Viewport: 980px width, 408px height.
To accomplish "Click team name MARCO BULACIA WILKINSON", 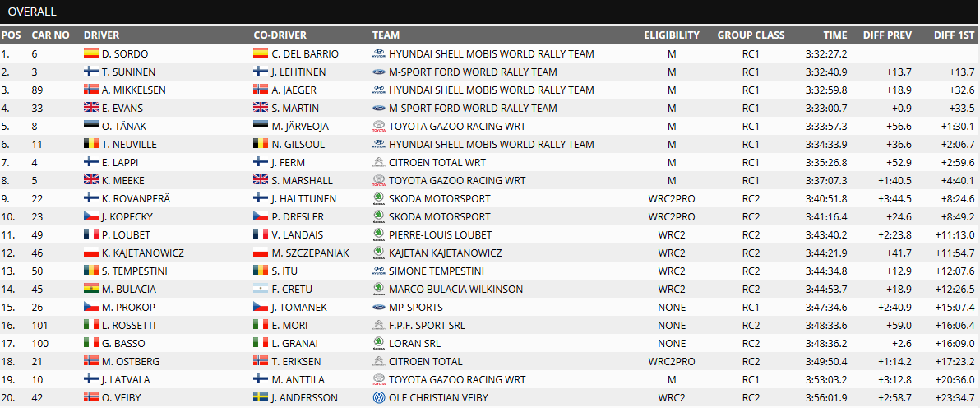I will click(x=455, y=290).
